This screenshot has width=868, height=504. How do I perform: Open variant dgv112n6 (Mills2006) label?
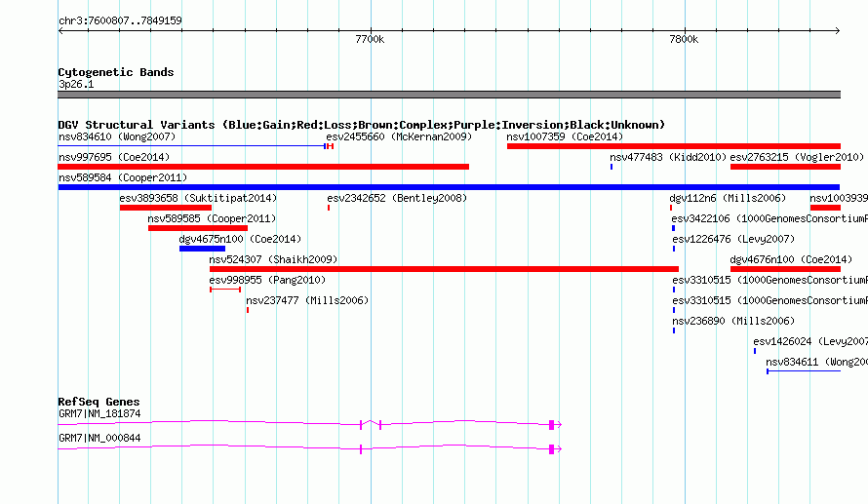pos(728,198)
